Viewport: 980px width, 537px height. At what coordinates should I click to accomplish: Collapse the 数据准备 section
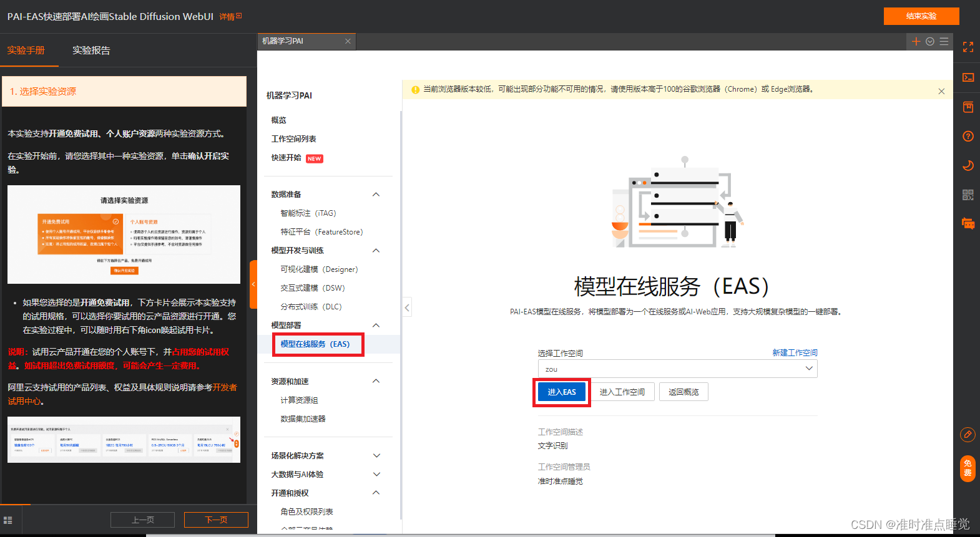[x=376, y=195]
